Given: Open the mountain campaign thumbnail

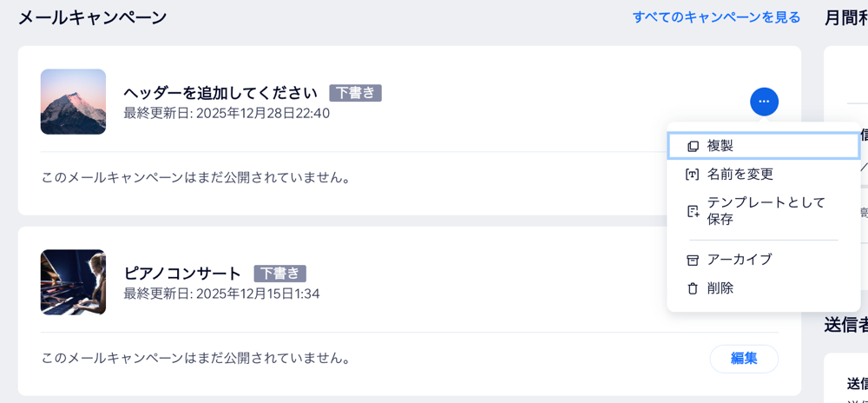Looking at the screenshot, I should [73, 102].
